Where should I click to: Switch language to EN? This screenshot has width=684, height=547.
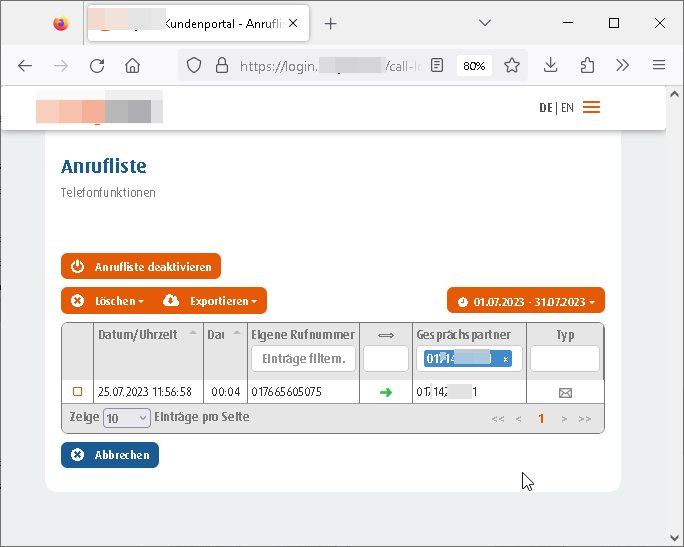pyautogui.click(x=567, y=108)
